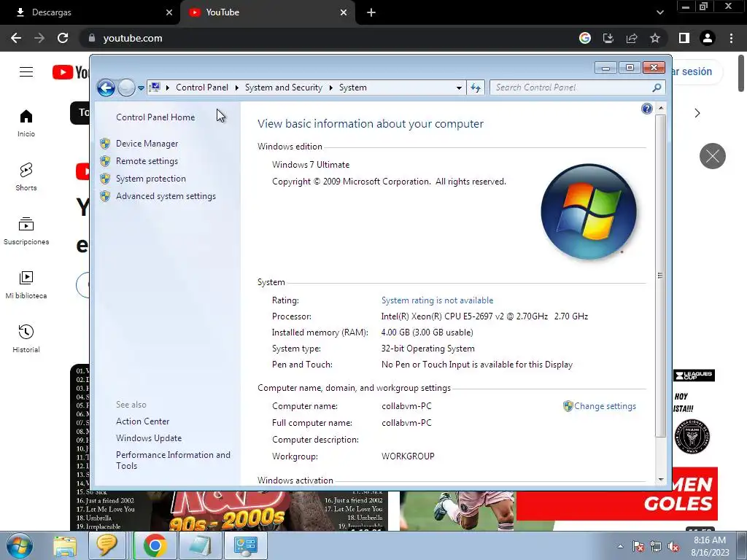Click the System window scroll down arrow

[660, 480]
